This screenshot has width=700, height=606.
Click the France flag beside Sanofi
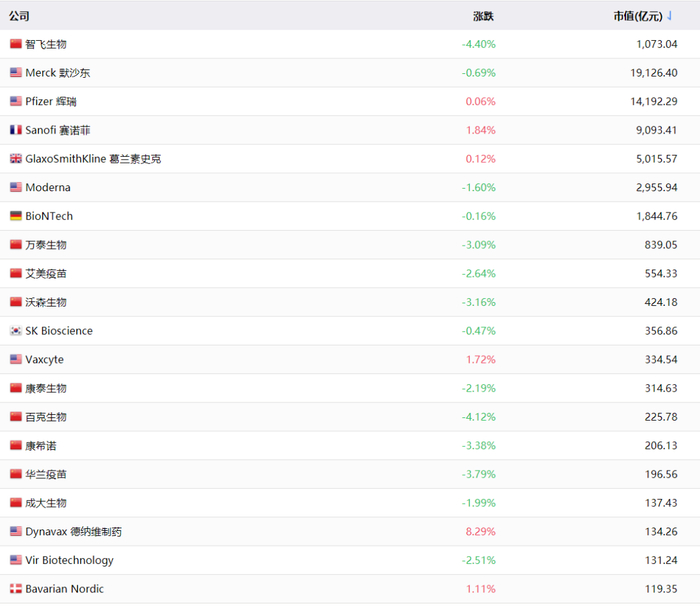(x=16, y=130)
